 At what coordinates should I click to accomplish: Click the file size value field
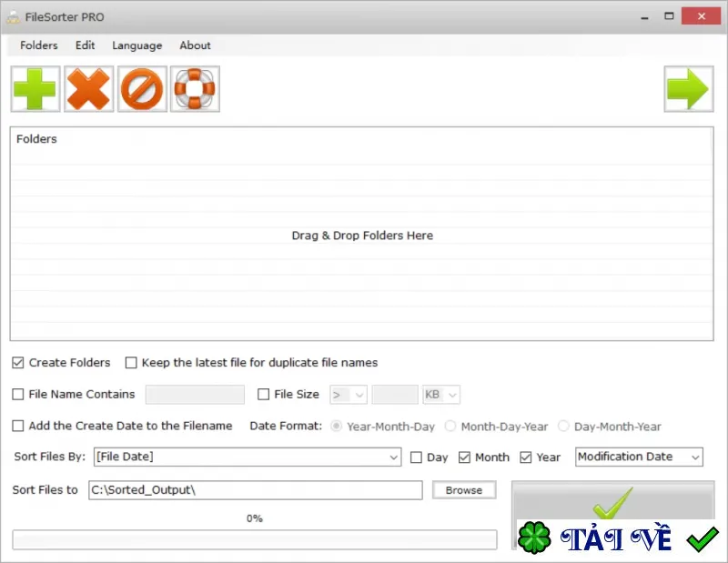pyautogui.click(x=395, y=395)
